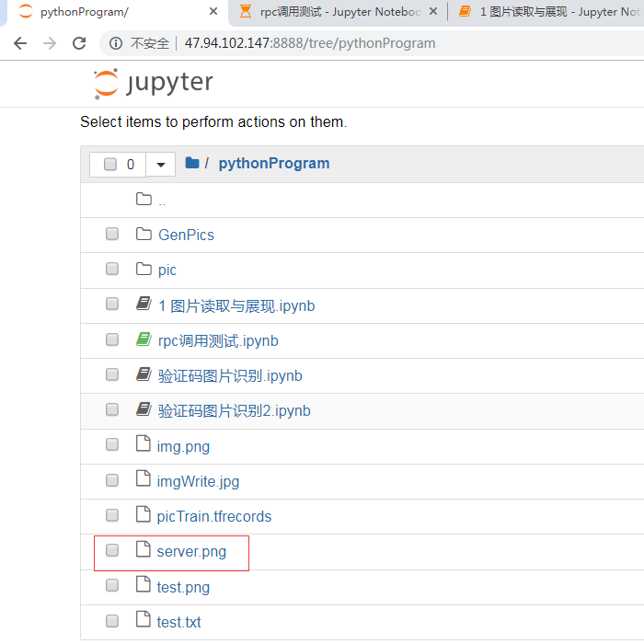Click the folder icon next to GenPics
644x644 pixels.
144,234
